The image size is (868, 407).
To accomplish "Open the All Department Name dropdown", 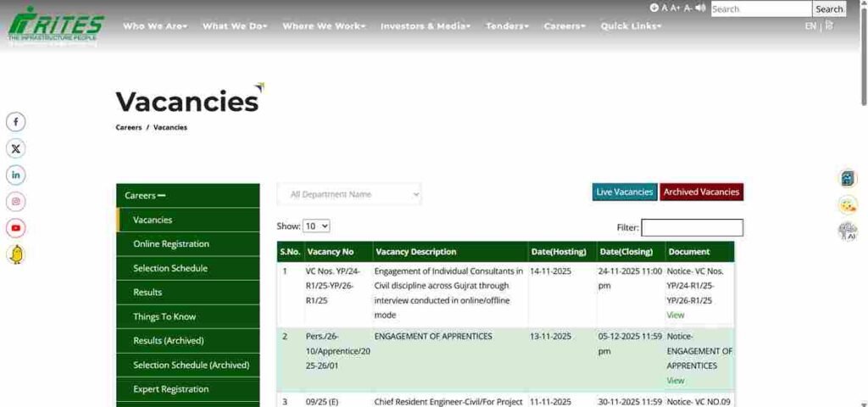I will [349, 194].
